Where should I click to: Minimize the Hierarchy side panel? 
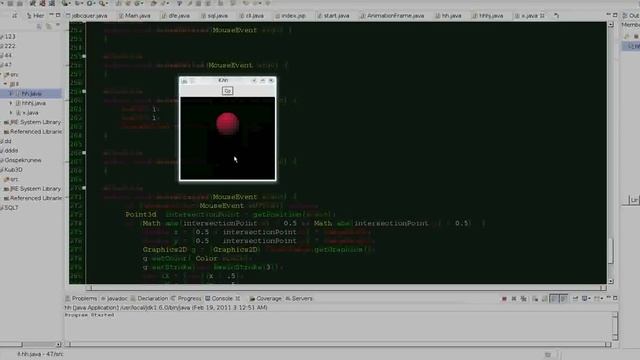tap(51, 15)
